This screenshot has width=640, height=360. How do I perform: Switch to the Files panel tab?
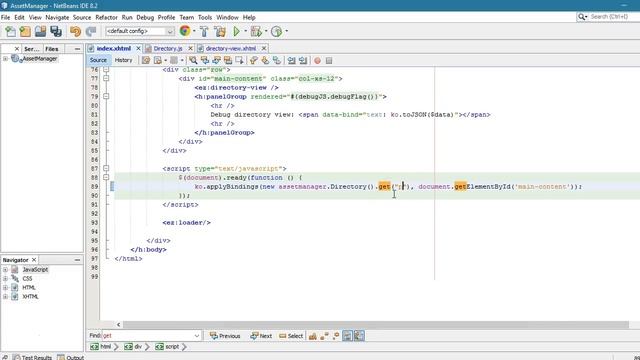52,49
